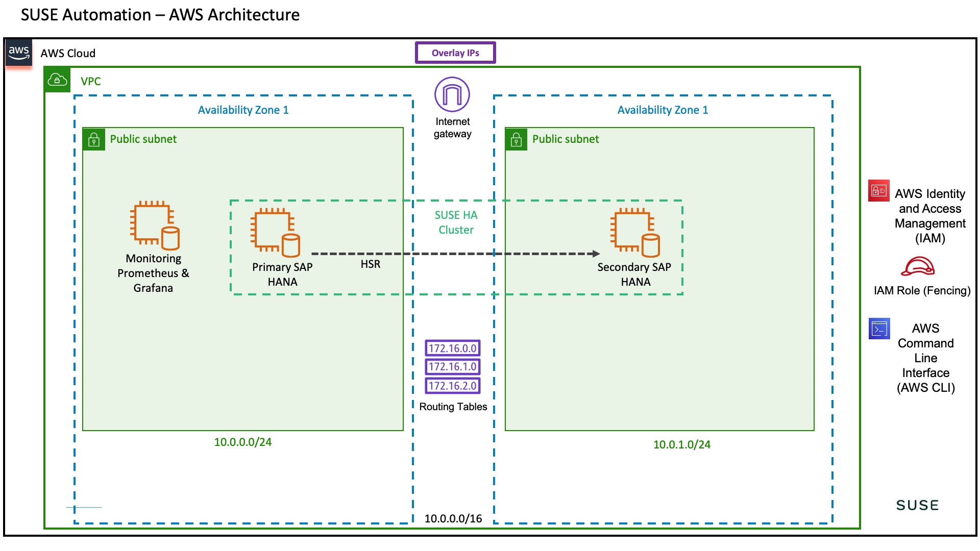Screen dimensions: 980x551
Task: Select routing table entry 172.16.1.0
Action: (453, 366)
